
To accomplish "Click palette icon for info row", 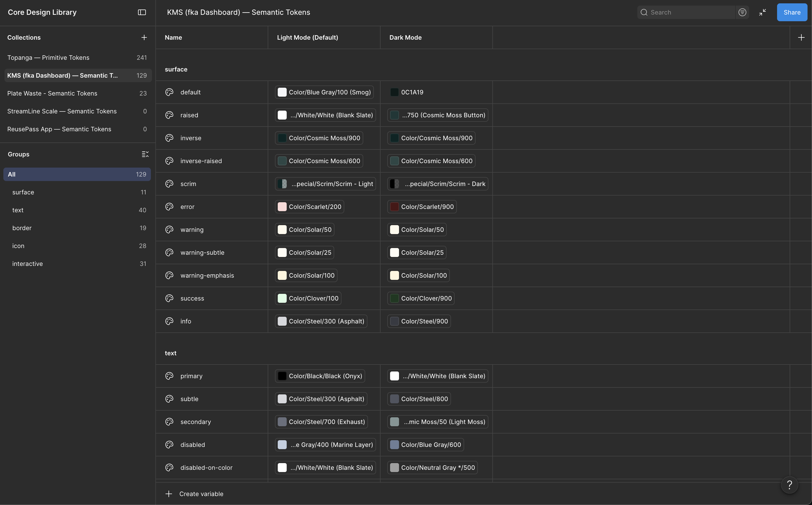I will point(169,321).
